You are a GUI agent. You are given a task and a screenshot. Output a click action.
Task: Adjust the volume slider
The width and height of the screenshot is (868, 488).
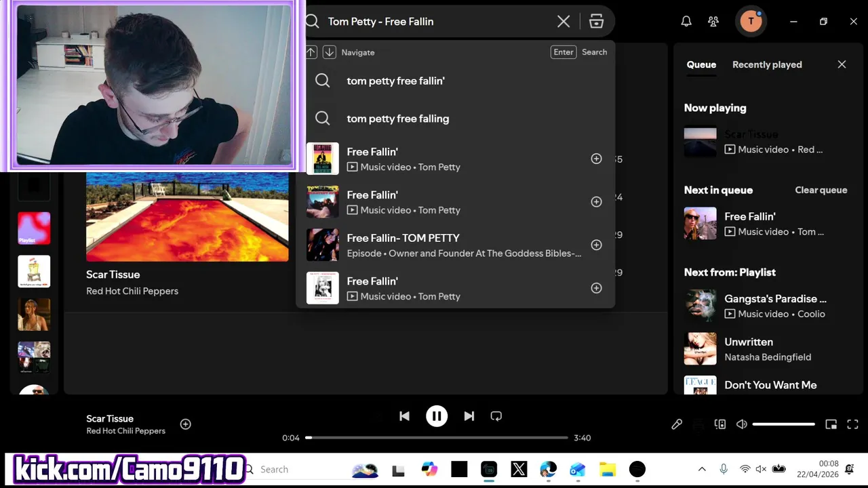click(x=784, y=424)
